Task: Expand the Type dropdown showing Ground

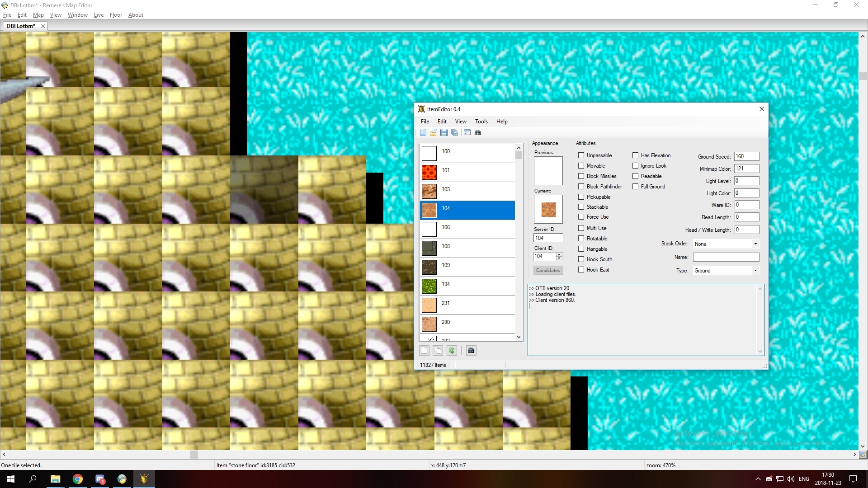Action: (755, 271)
